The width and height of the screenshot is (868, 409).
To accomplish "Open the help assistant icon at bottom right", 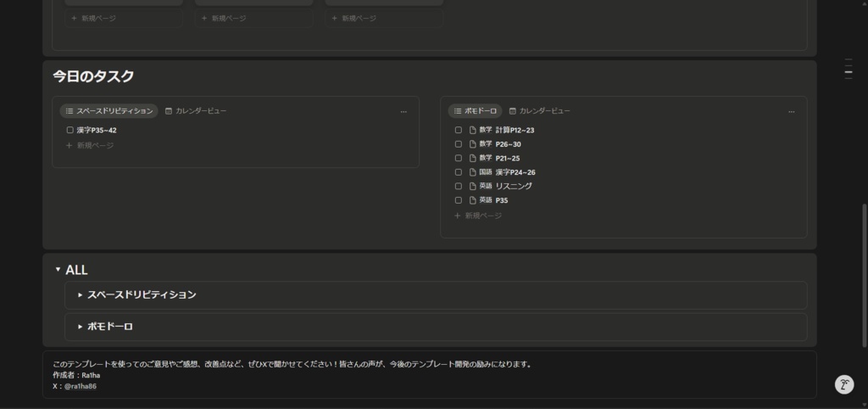I will point(844,384).
